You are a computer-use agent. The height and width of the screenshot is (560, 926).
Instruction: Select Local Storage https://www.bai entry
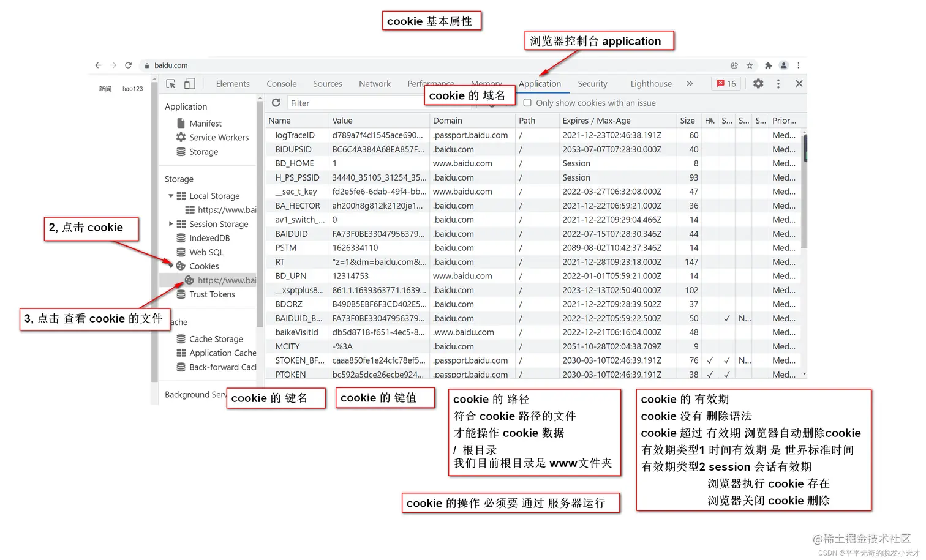tap(221, 210)
